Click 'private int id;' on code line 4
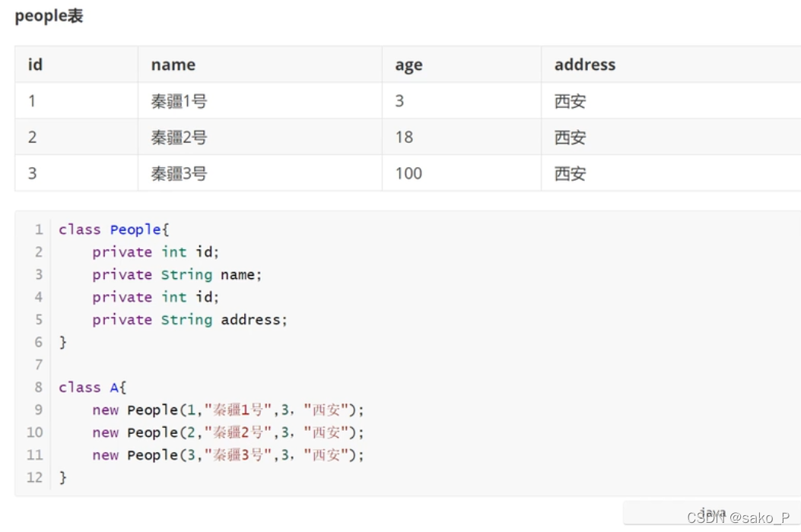The height and width of the screenshot is (532, 801). (x=155, y=297)
